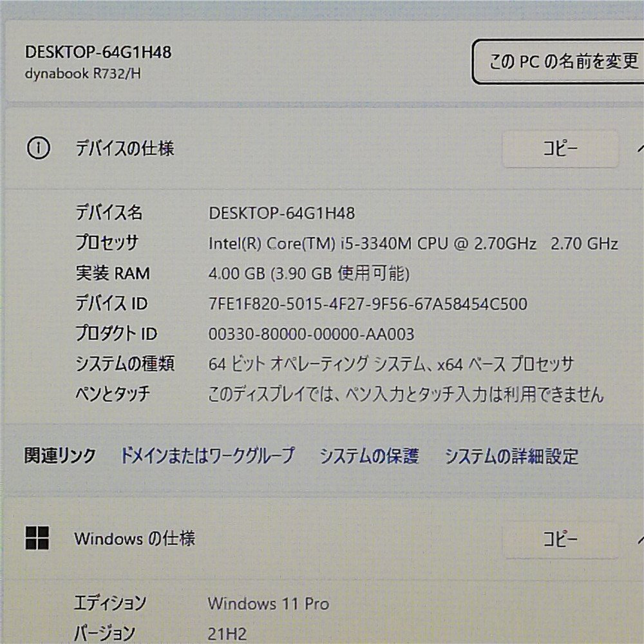Open the システムの詳細設定 link
Viewport: 644px width, 644px height.
point(511,456)
